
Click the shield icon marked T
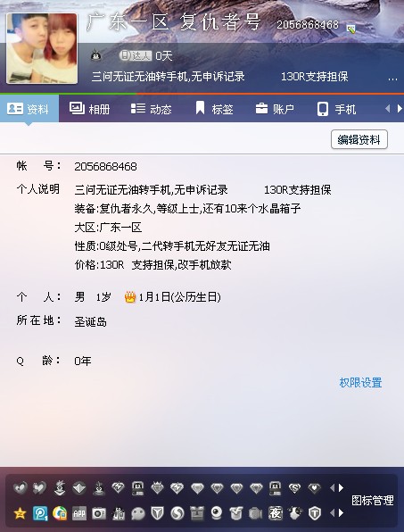pos(315,513)
